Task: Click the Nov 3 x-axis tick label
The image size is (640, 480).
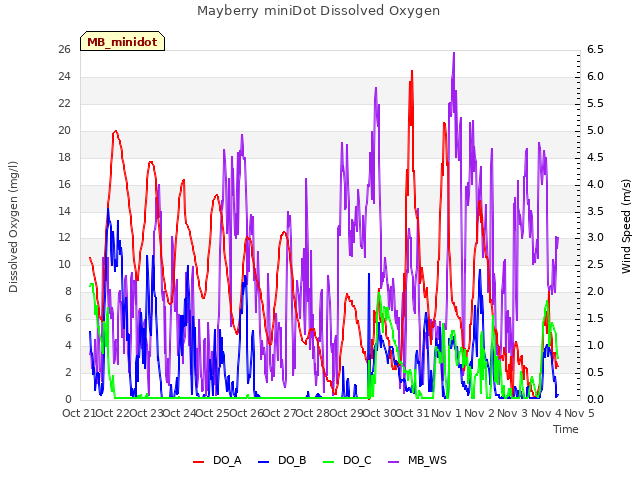Action: [x=513, y=413]
